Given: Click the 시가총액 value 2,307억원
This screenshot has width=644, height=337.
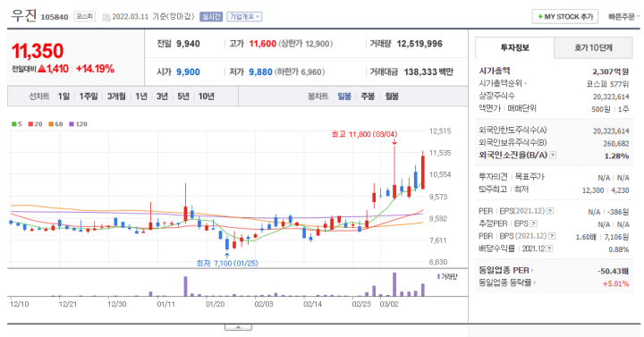Looking at the screenshot, I should [610, 72].
